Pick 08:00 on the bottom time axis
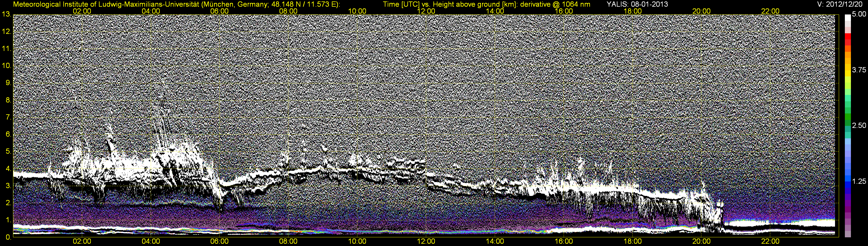The height and width of the screenshot is (246, 868). [x=288, y=242]
